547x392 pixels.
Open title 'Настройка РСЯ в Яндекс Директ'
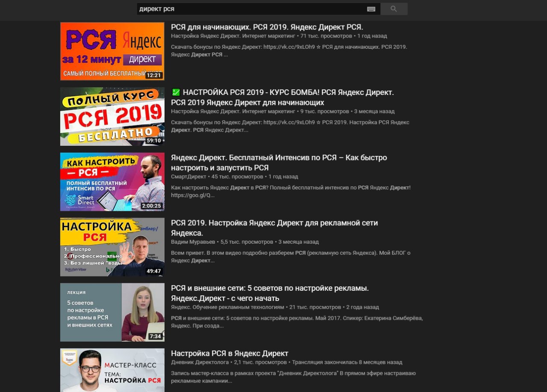[x=229, y=354]
